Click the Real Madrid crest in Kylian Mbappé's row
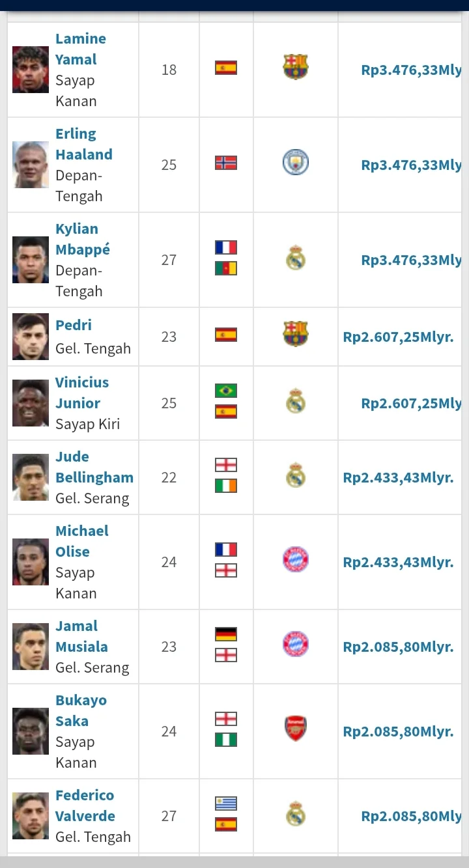 [296, 258]
